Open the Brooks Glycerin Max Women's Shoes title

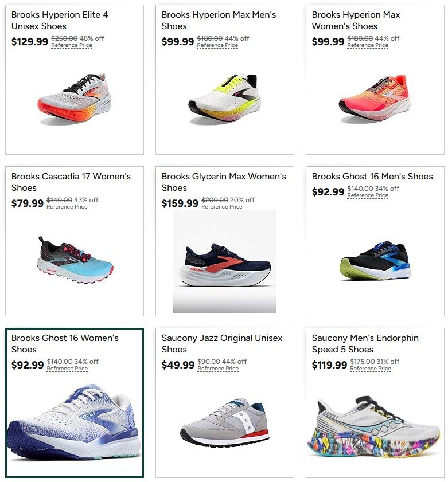(x=224, y=182)
